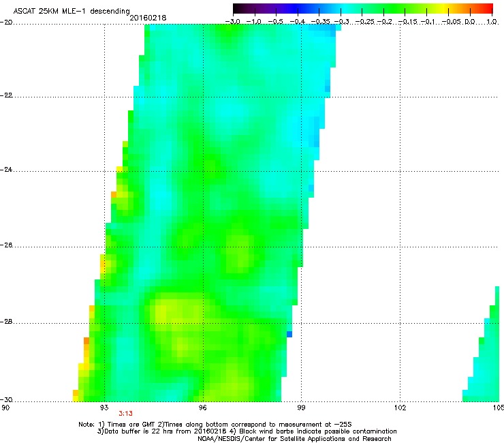504x443 pixels.
Task: Click the color bar label 0.0
Action: pyautogui.click(x=470, y=22)
